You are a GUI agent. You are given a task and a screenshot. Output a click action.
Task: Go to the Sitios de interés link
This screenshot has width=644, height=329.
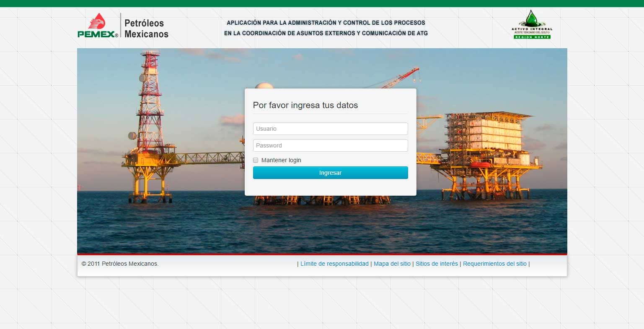pos(437,264)
